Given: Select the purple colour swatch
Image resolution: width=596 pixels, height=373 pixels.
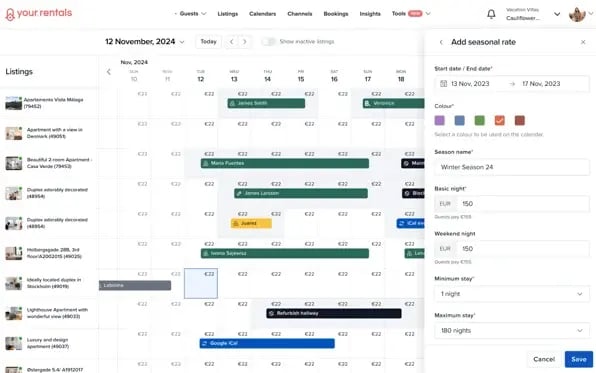Looking at the screenshot, I should pyautogui.click(x=439, y=121).
